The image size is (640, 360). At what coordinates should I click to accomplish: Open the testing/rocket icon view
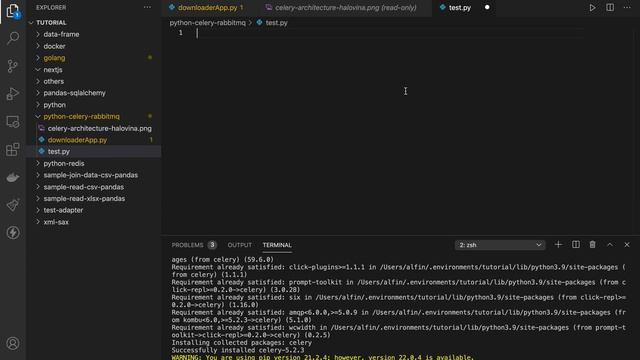tap(13, 205)
